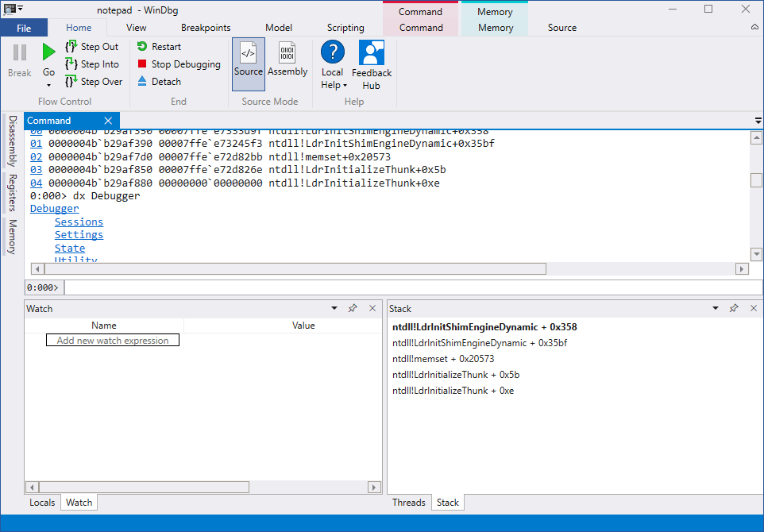
Task: Click the command input field
Action: (x=413, y=287)
